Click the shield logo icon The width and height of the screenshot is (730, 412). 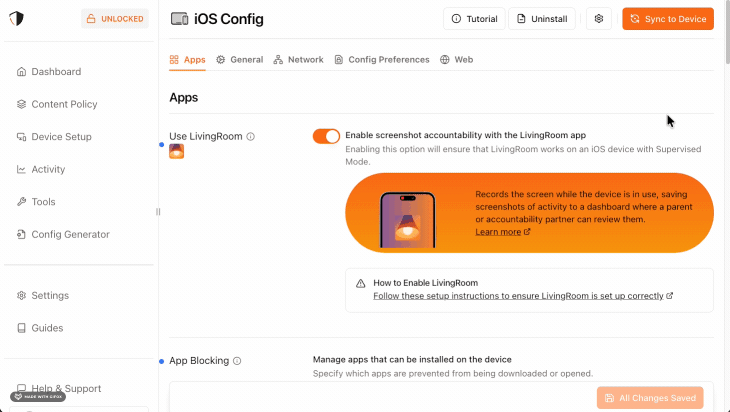coord(16,19)
